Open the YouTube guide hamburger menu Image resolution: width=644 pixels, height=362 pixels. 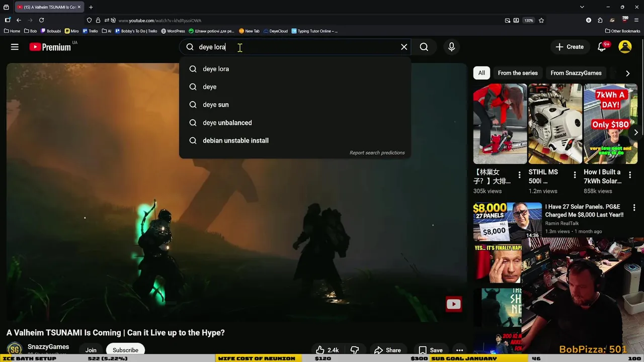pos(15,47)
